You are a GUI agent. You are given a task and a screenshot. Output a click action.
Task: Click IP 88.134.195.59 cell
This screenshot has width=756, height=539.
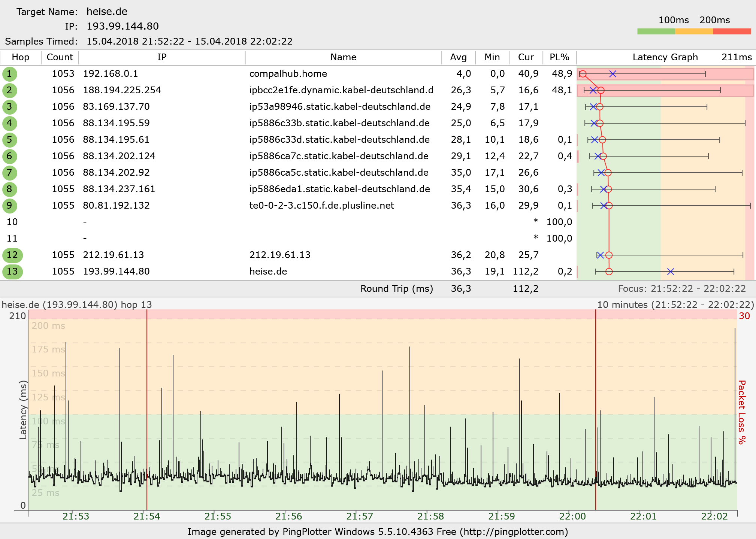point(116,123)
